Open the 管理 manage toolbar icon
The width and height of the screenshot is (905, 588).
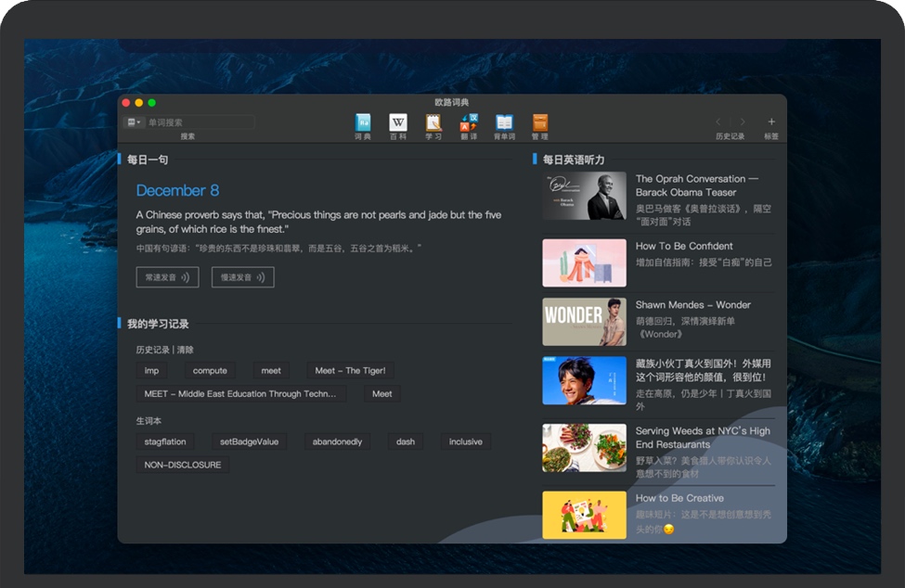coord(539,126)
